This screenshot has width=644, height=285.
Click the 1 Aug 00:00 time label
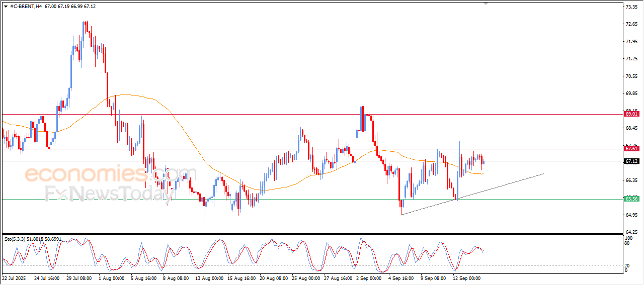tap(112, 277)
